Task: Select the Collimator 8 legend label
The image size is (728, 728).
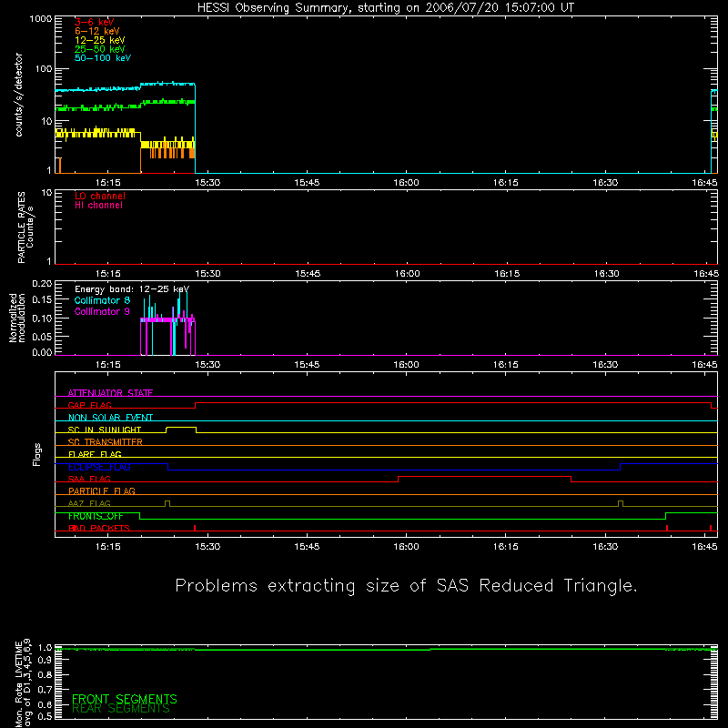Action: [102, 300]
